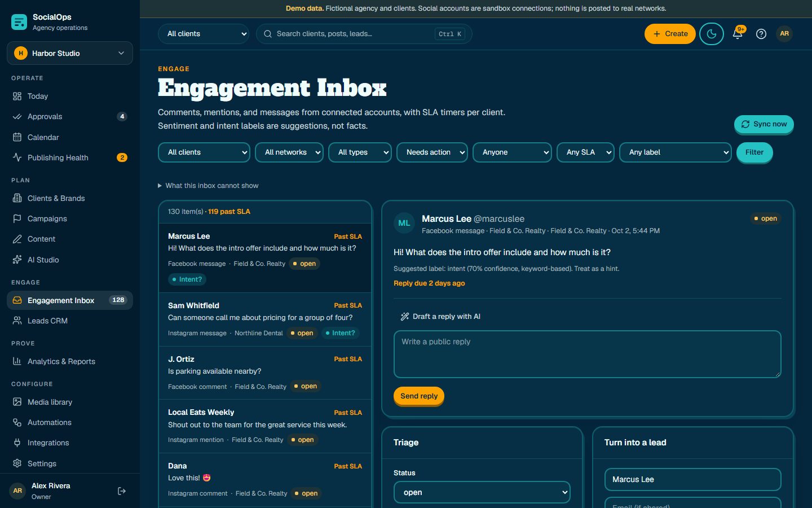
Task: Open Analytics & Reports in the sidebar
Action: [x=70, y=361]
